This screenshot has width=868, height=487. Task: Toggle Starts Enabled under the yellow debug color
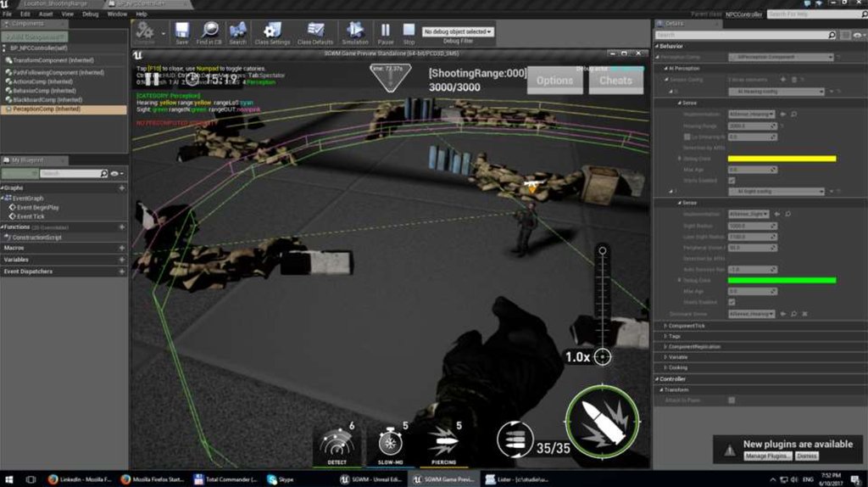732,180
